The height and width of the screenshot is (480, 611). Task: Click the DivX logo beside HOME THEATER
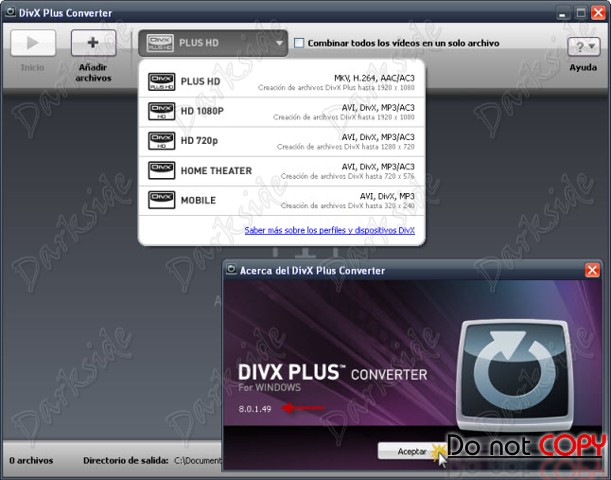pos(161,171)
